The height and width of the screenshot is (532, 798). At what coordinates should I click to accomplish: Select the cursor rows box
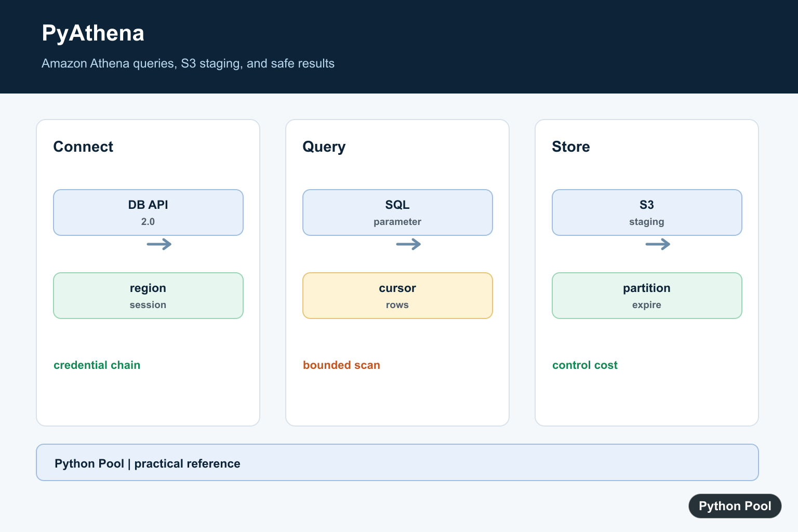click(397, 296)
